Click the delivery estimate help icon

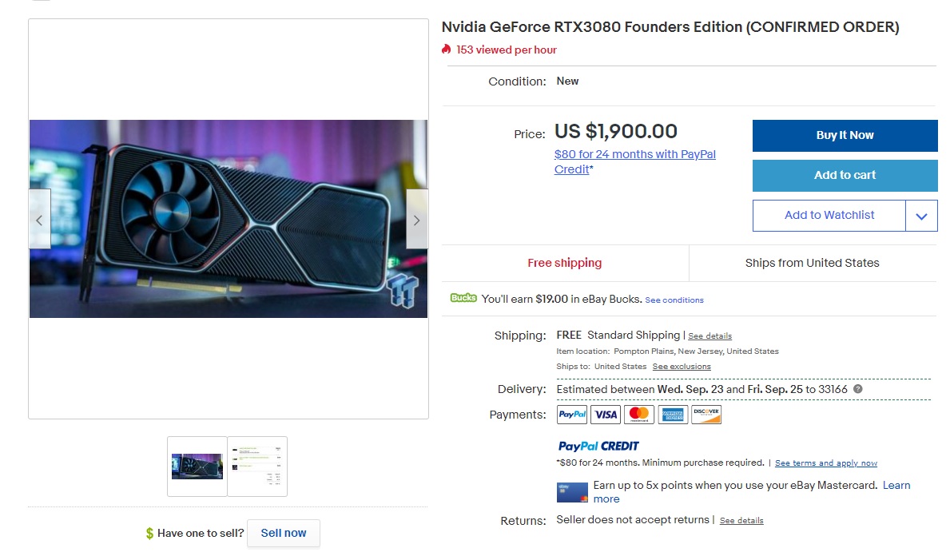point(858,389)
